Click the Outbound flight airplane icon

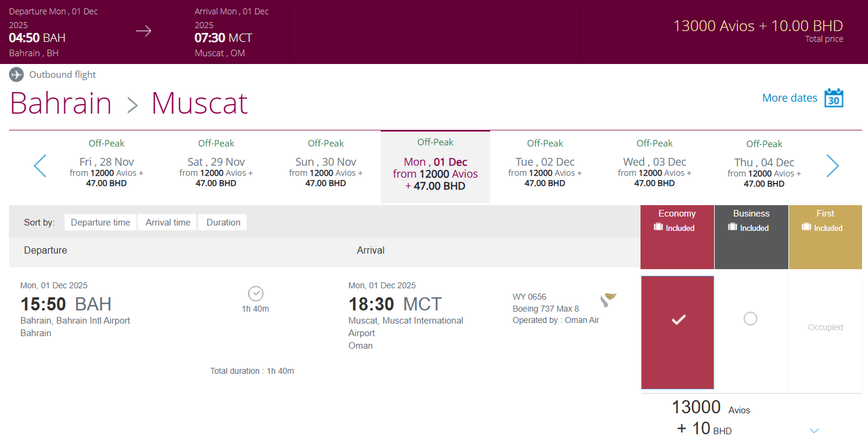pos(17,75)
